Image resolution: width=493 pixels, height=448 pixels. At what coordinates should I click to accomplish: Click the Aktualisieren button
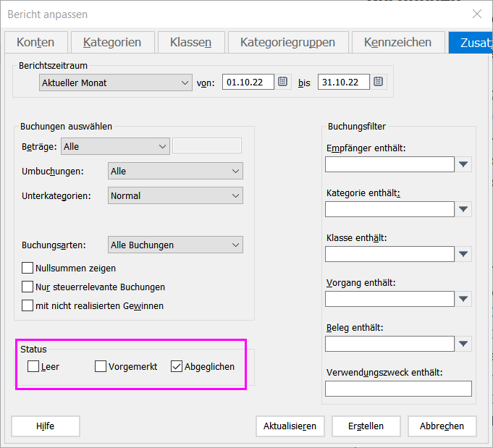click(290, 426)
